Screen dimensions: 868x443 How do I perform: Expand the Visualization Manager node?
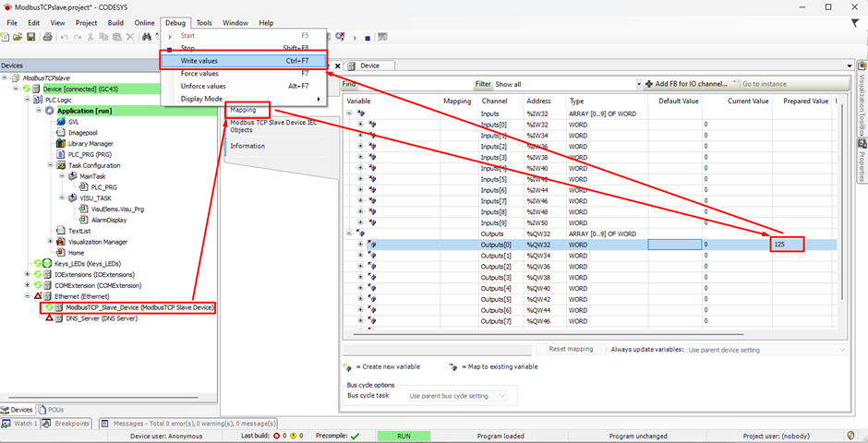(x=51, y=242)
